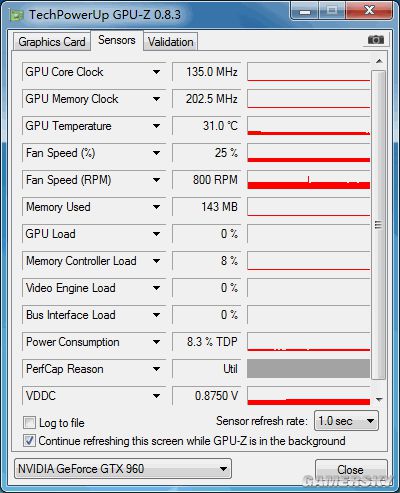Minimize the GPU-Z window
Viewport: 400px width, 493px height.
point(305,12)
